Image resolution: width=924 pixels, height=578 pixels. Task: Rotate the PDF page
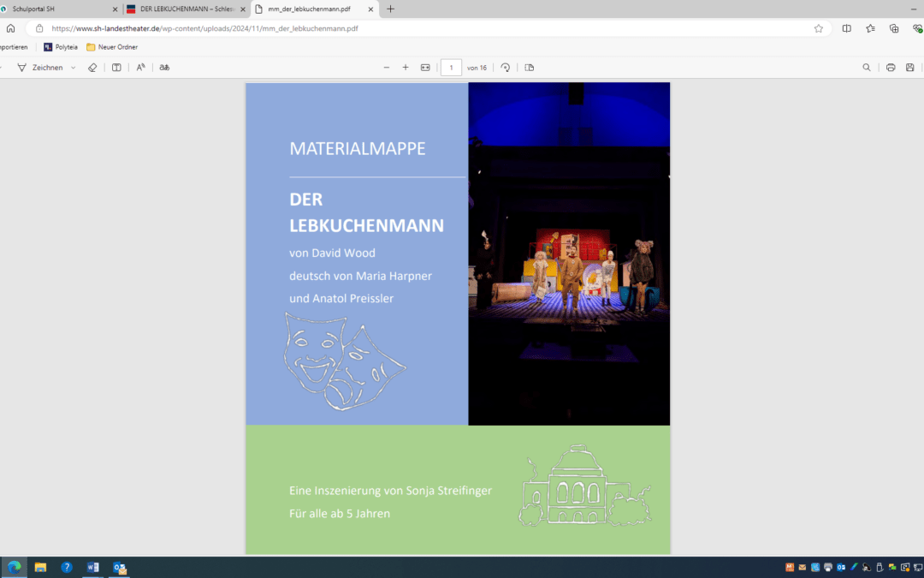(x=505, y=68)
